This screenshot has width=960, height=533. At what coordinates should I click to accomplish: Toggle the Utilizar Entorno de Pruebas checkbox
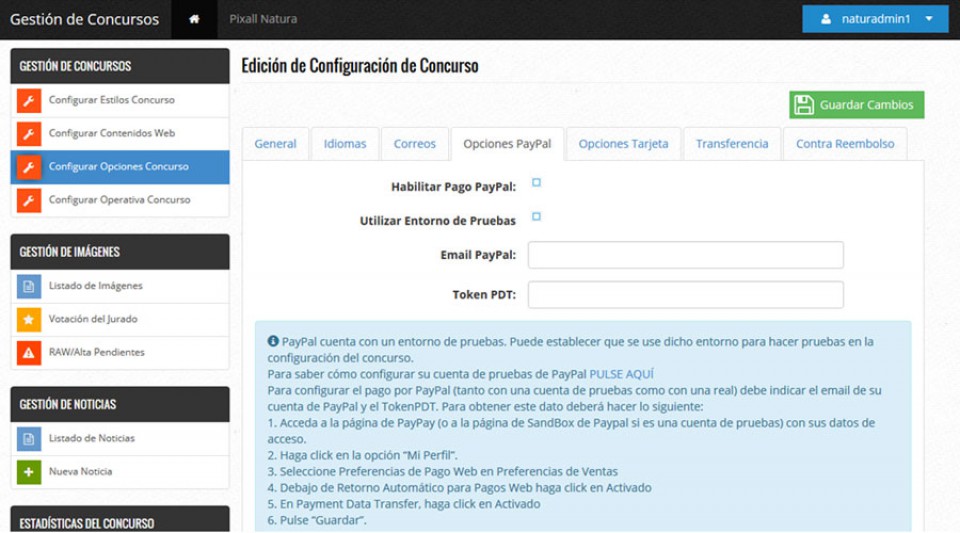coord(536,217)
